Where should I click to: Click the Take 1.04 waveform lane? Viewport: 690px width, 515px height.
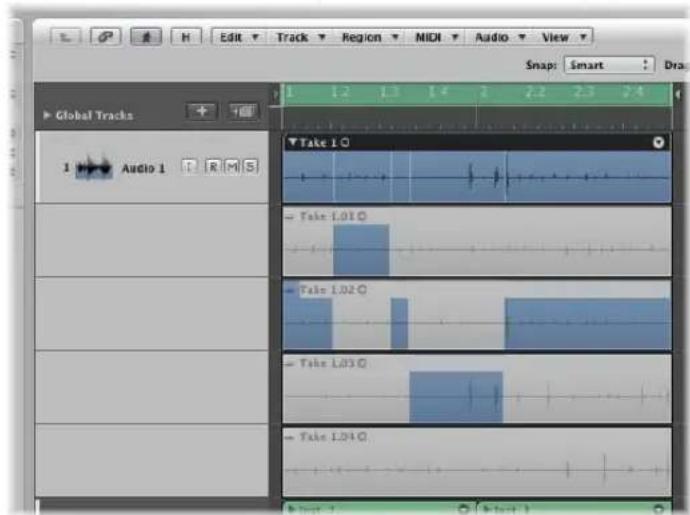click(477, 462)
